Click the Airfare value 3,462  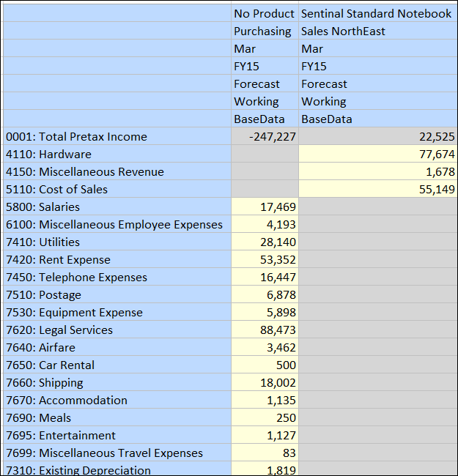[265, 348]
